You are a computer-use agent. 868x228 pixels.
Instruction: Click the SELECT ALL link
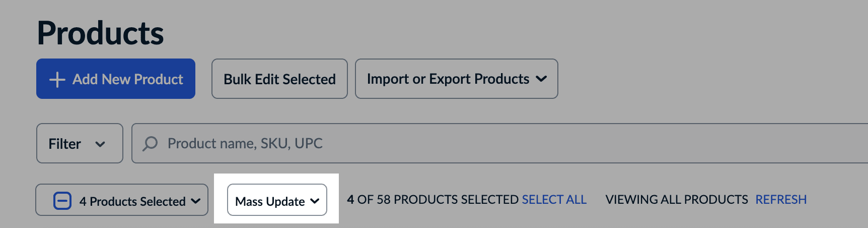[x=554, y=200]
